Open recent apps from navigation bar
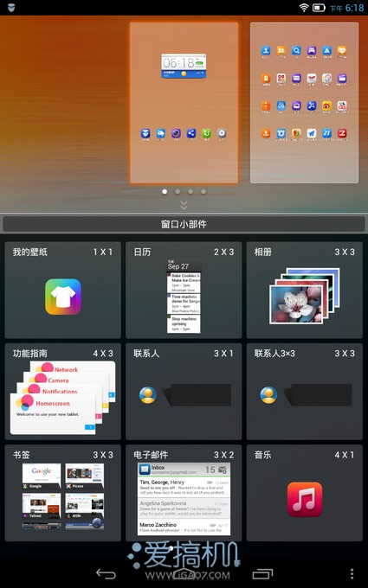The height and width of the screenshot is (588, 368). pyautogui.click(x=262, y=574)
